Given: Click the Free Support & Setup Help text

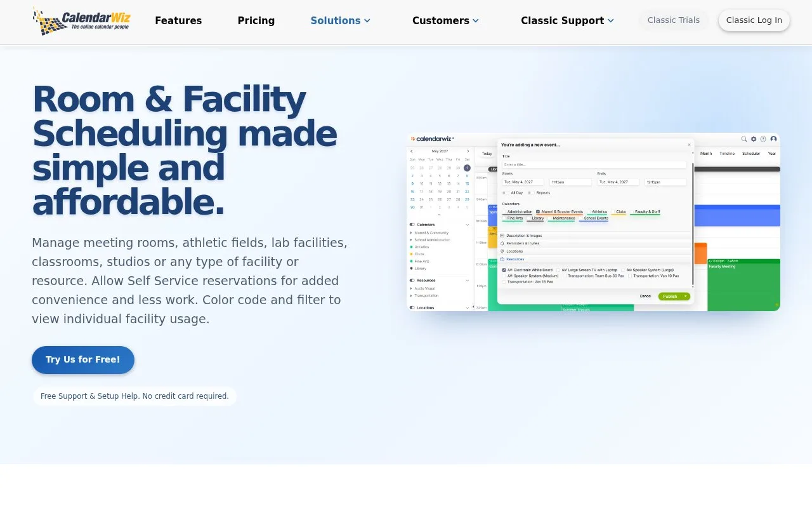Looking at the screenshot, I should point(134,396).
